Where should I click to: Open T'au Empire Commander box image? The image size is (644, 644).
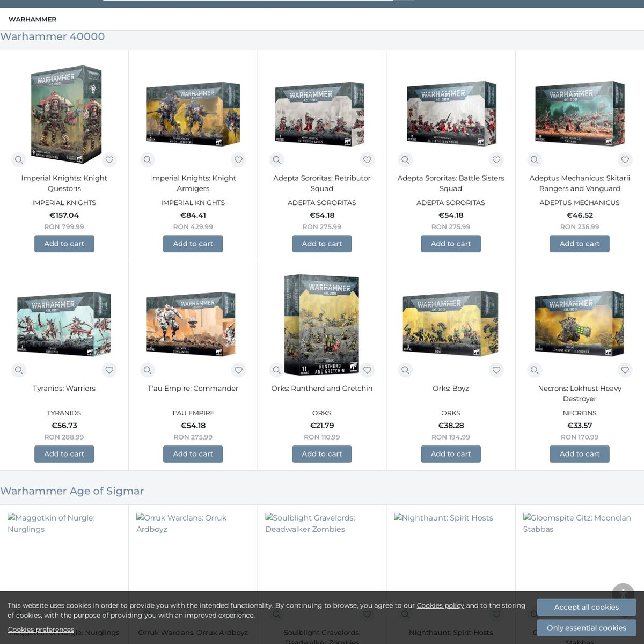click(x=191, y=324)
